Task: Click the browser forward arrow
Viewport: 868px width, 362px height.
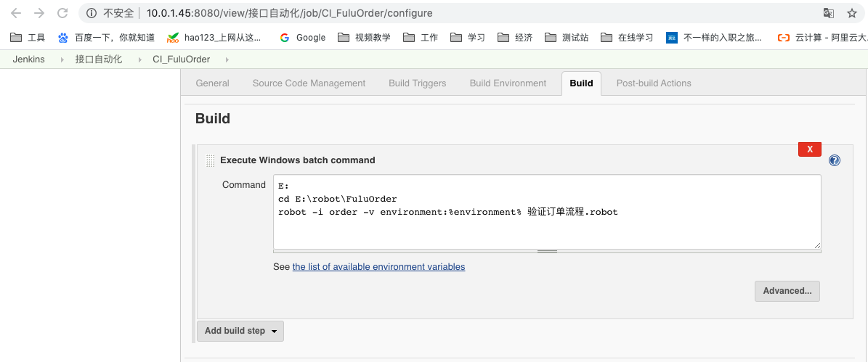Action: point(38,13)
